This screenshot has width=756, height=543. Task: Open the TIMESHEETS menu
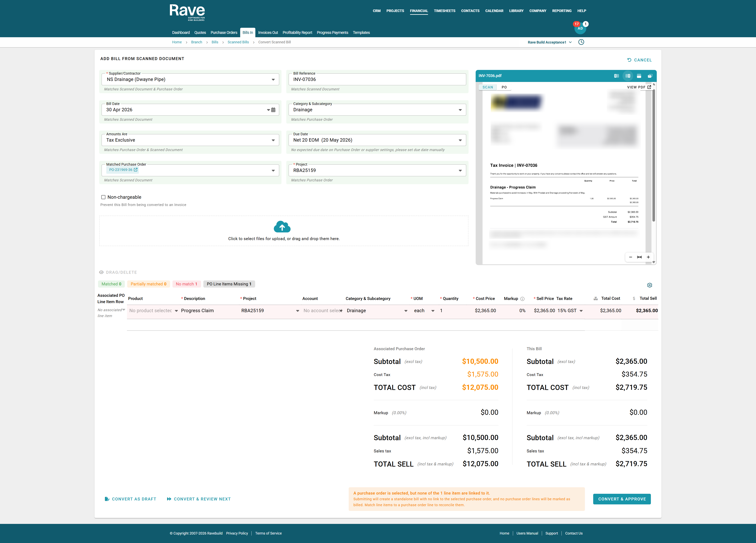pyautogui.click(x=444, y=11)
